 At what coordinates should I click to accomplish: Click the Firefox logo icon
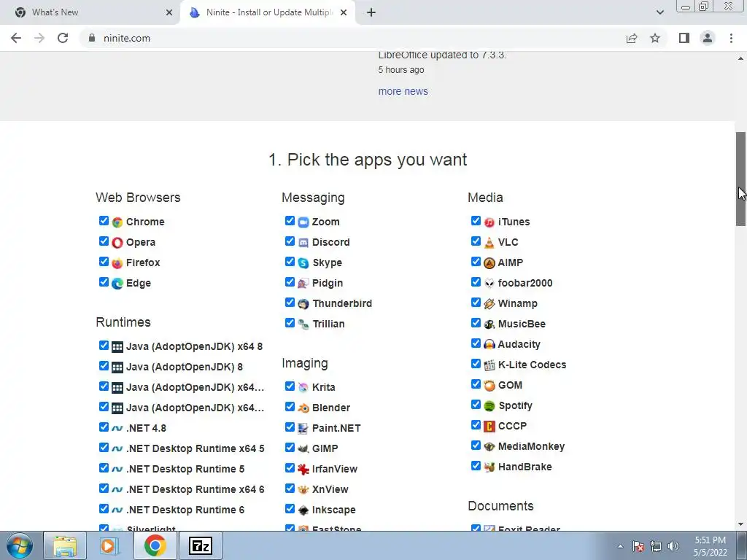pos(117,263)
